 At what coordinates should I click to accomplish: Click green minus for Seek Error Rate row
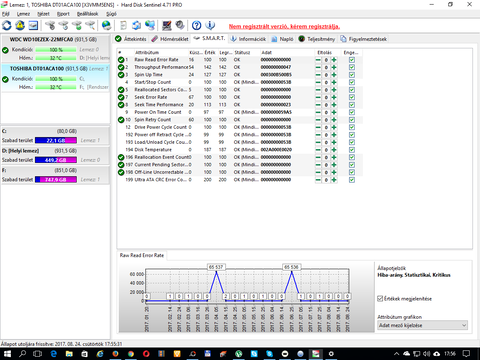point(318,97)
